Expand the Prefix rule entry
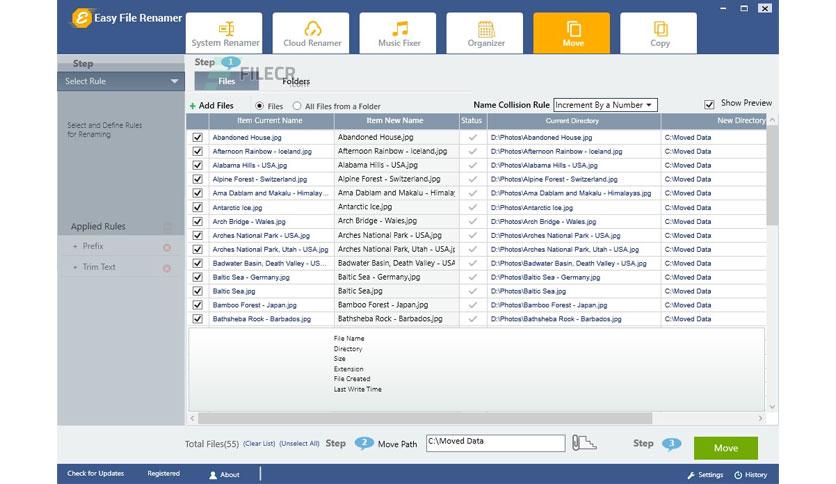 (75, 246)
